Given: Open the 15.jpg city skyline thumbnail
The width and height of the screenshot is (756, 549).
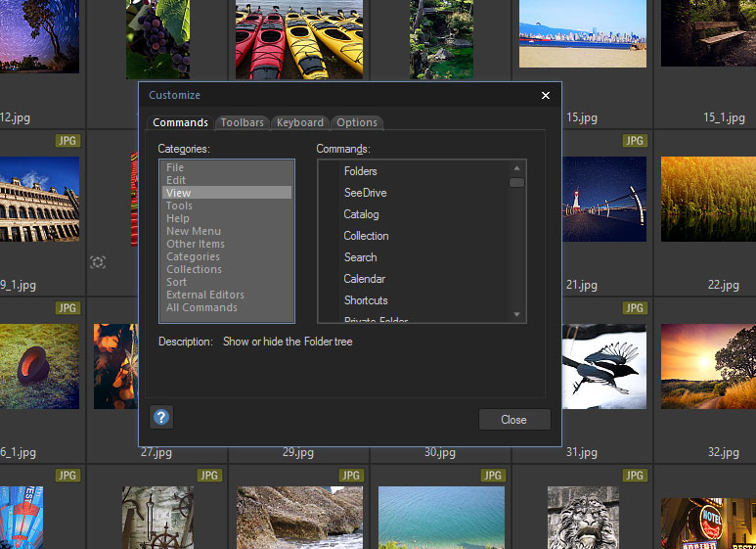Looking at the screenshot, I should tap(583, 34).
